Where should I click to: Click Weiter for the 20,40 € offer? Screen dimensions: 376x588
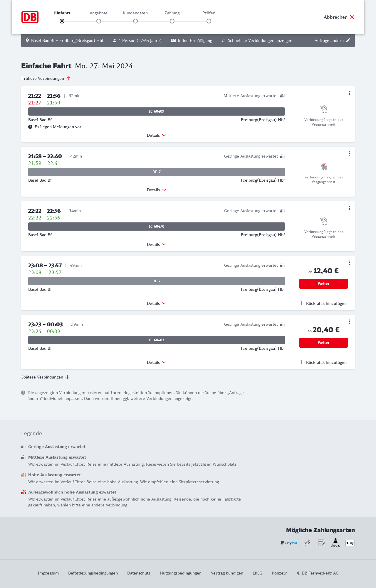click(x=323, y=343)
